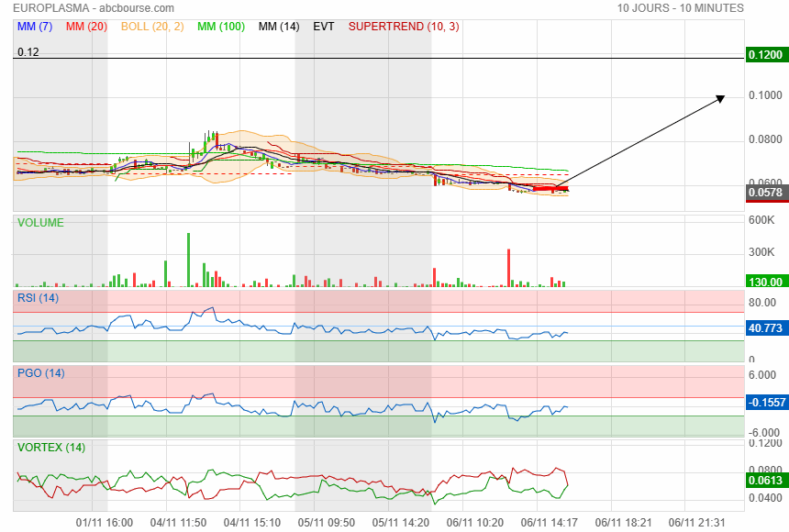Select the MM (100) legend entry
Image resolution: width=789 pixels, height=532 pixels.
221,27
